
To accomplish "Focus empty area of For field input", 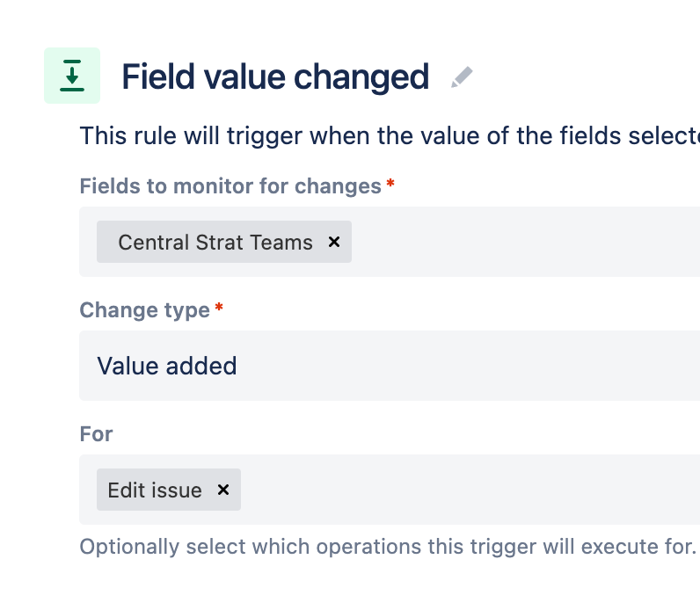I will pyautogui.click(x=469, y=490).
